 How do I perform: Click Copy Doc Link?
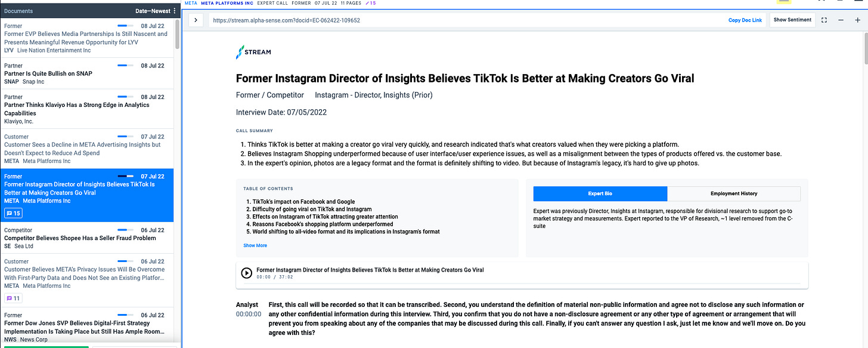(x=745, y=20)
